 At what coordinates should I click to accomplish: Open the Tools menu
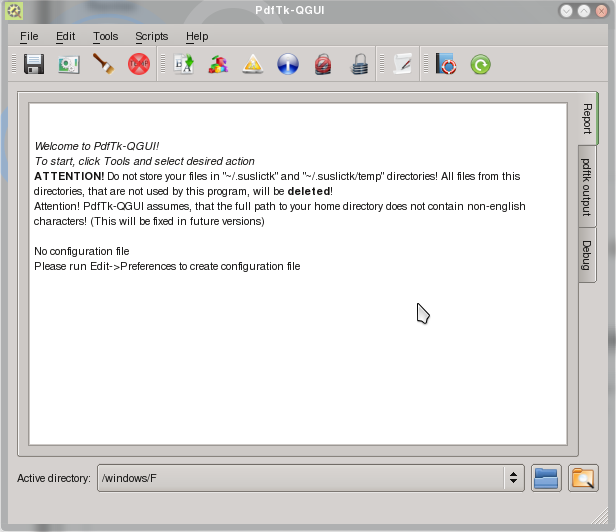tap(105, 37)
